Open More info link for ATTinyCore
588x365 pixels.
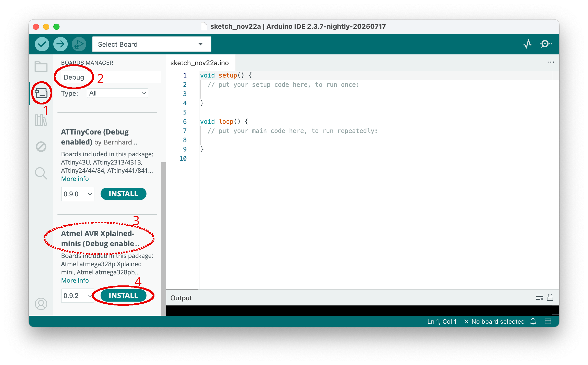[75, 179]
